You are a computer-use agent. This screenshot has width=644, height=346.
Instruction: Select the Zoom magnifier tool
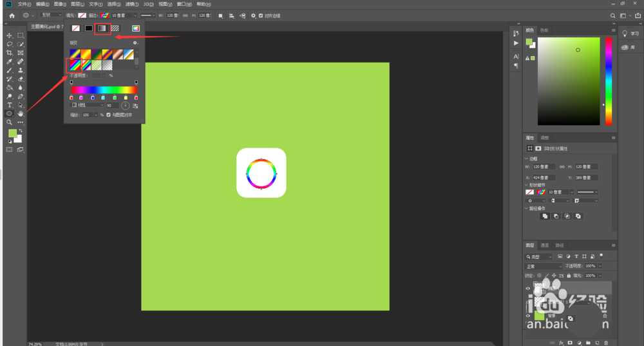coord(10,122)
